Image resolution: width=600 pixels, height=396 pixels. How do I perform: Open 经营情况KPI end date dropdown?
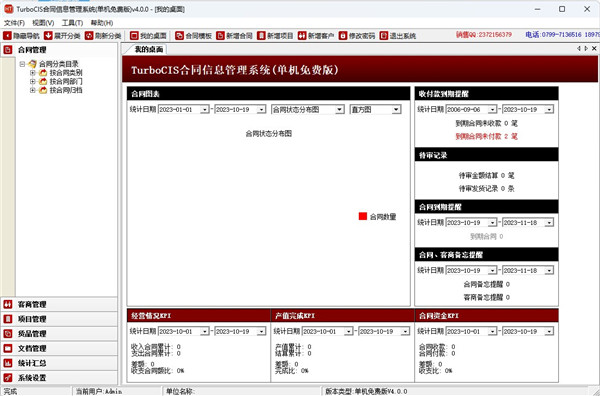(261, 331)
